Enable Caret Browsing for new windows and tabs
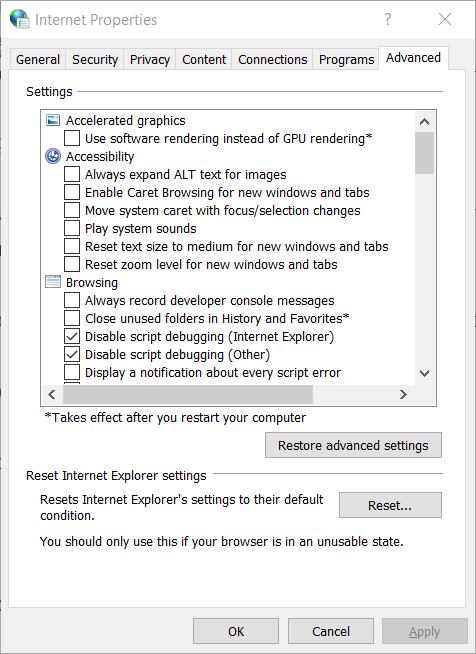Image resolution: width=476 pixels, height=654 pixels. 72,192
